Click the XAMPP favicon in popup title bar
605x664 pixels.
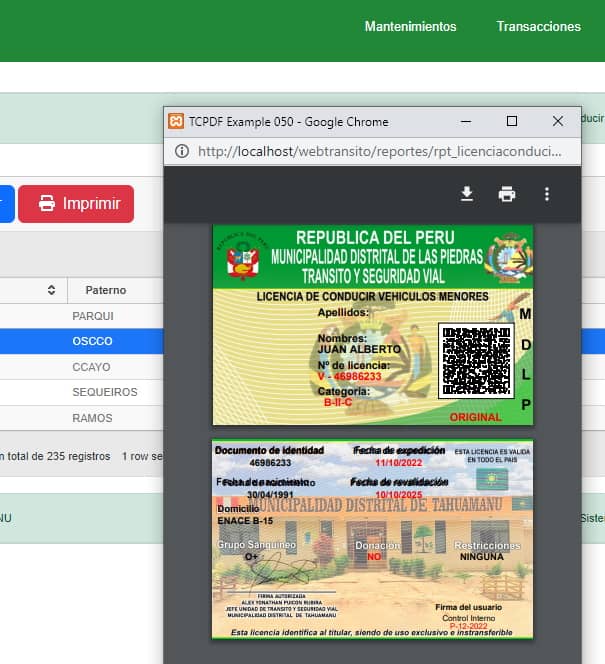coord(176,121)
